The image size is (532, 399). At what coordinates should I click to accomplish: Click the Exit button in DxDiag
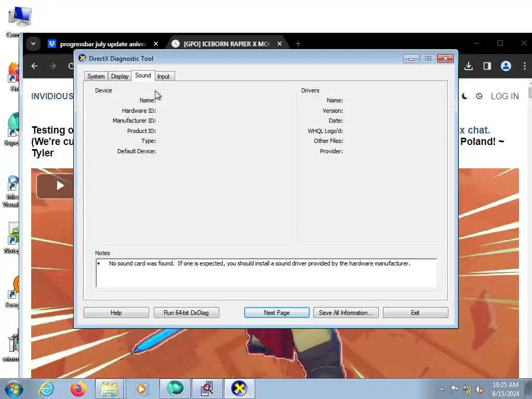tap(415, 312)
